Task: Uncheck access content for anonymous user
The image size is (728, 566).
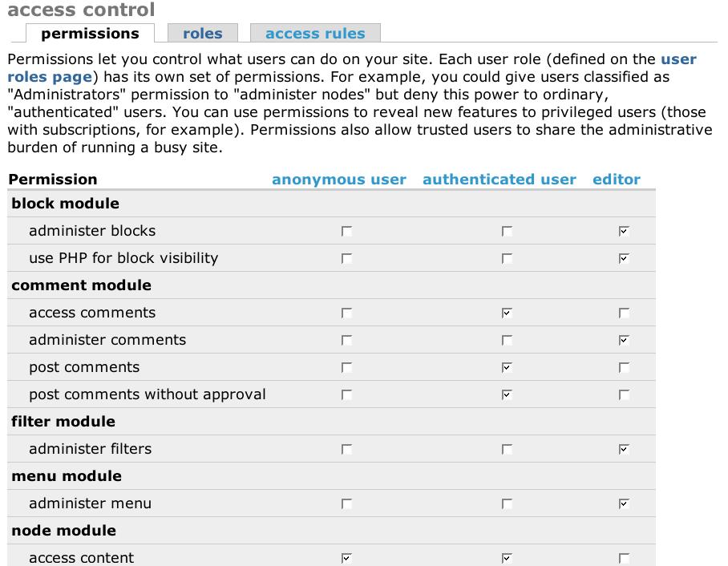Action: (x=346, y=559)
